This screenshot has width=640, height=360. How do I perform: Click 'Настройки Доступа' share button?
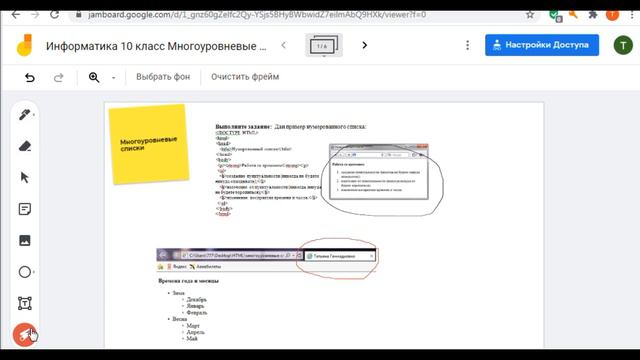[x=542, y=45]
